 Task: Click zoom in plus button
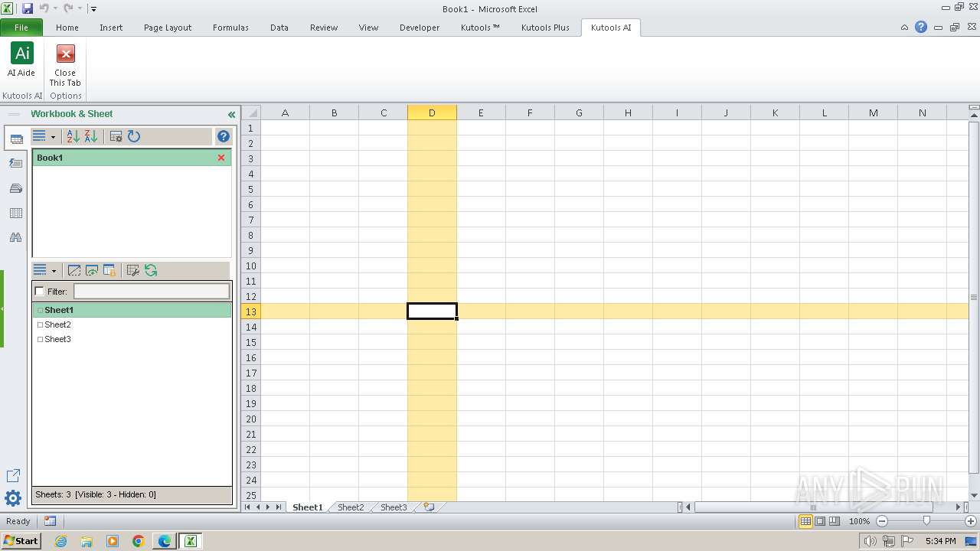[971, 521]
